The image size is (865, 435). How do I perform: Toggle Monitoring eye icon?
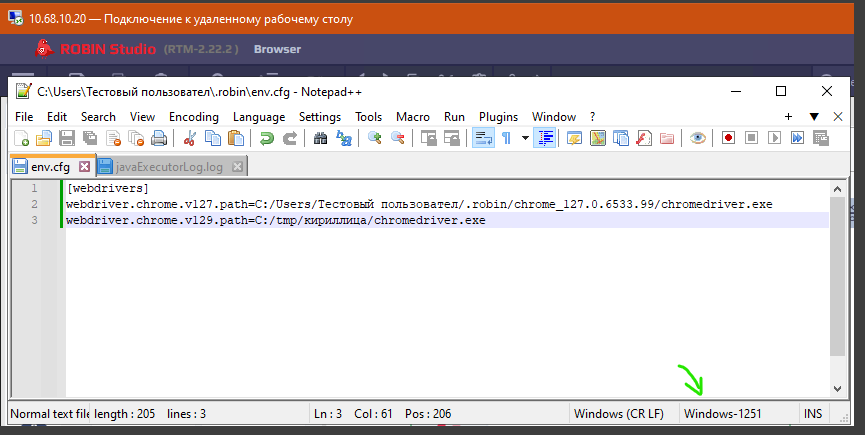(697, 138)
